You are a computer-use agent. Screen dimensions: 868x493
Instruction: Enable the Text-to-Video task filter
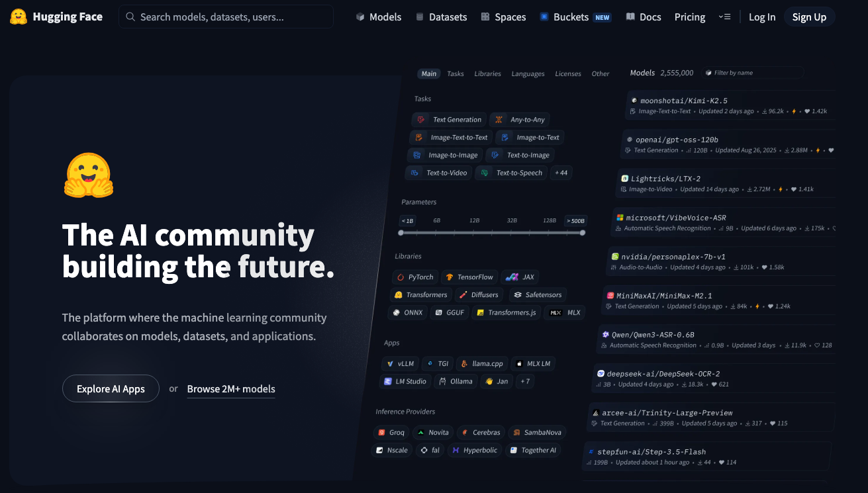[x=438, y=173]
